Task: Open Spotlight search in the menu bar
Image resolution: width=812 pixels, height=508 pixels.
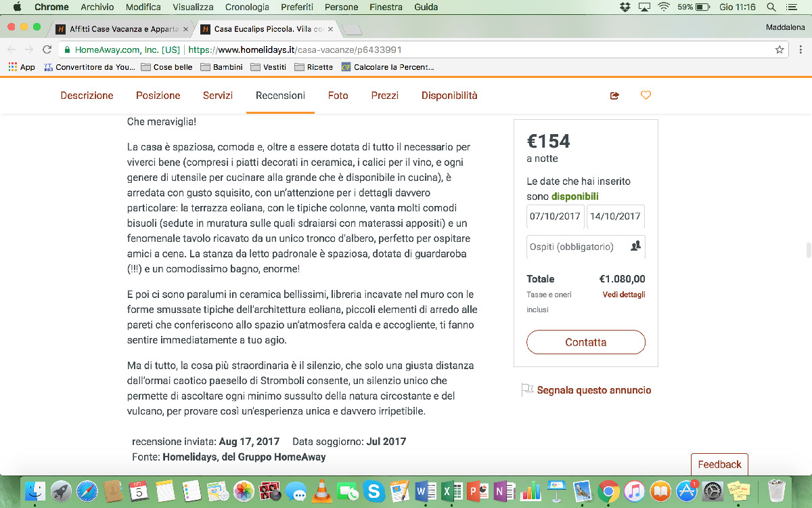Action: point(771,7)
